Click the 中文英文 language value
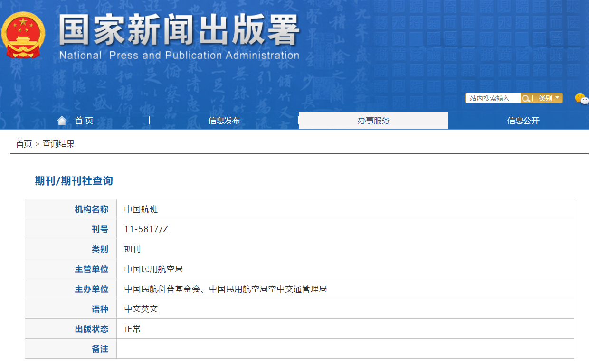Viewport: 589px width, 364px height. (x=141, y=309)
